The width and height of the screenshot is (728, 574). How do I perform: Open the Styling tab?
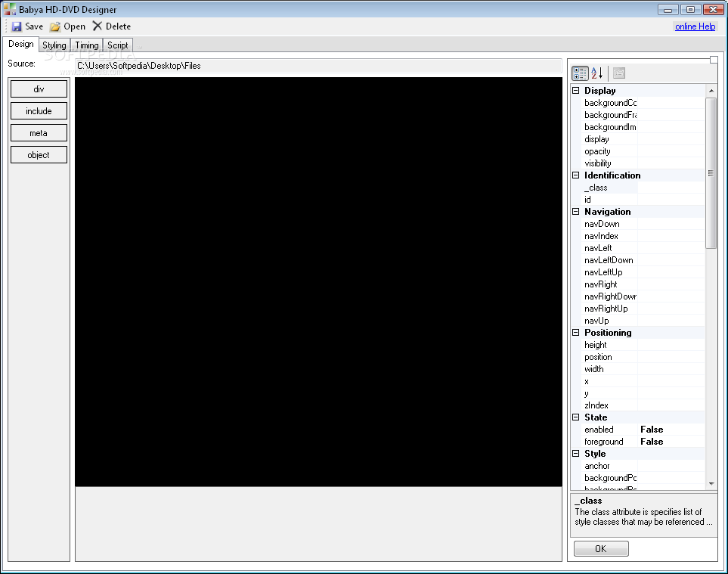point(54,45)
